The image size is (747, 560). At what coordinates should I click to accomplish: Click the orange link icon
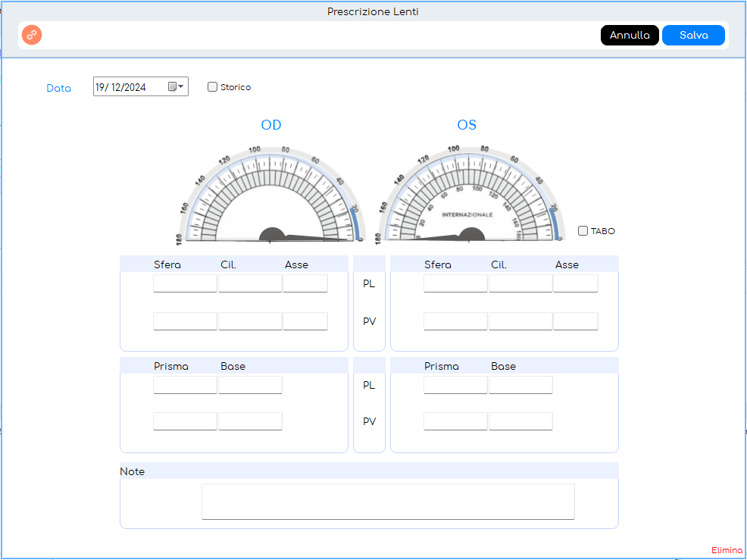pos(32,35)
